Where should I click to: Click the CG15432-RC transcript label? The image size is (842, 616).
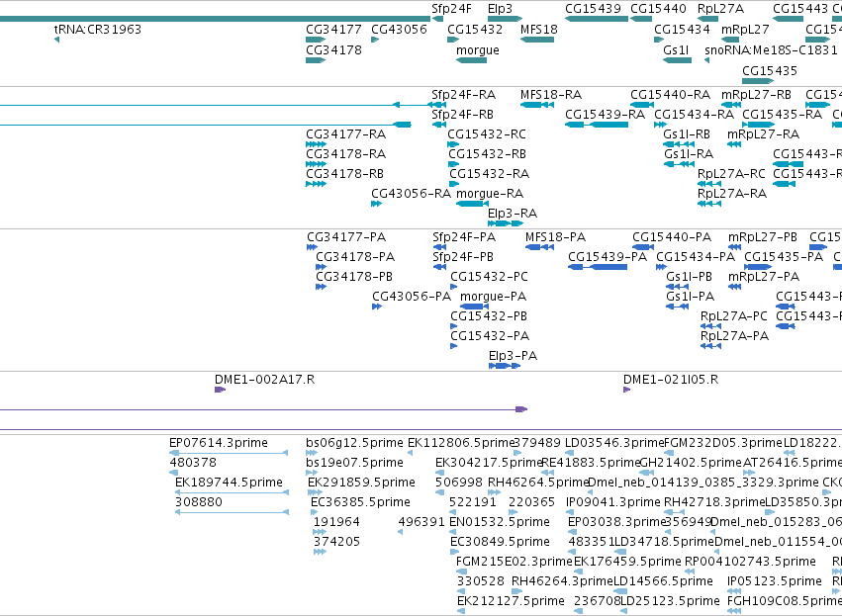click(487, 134)
